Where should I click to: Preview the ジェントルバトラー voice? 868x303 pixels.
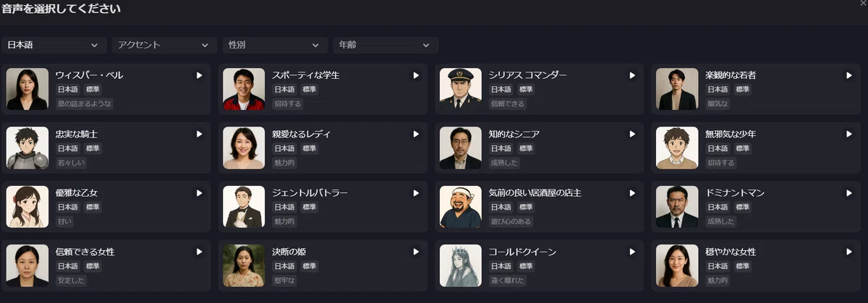(x=416, y=193)
